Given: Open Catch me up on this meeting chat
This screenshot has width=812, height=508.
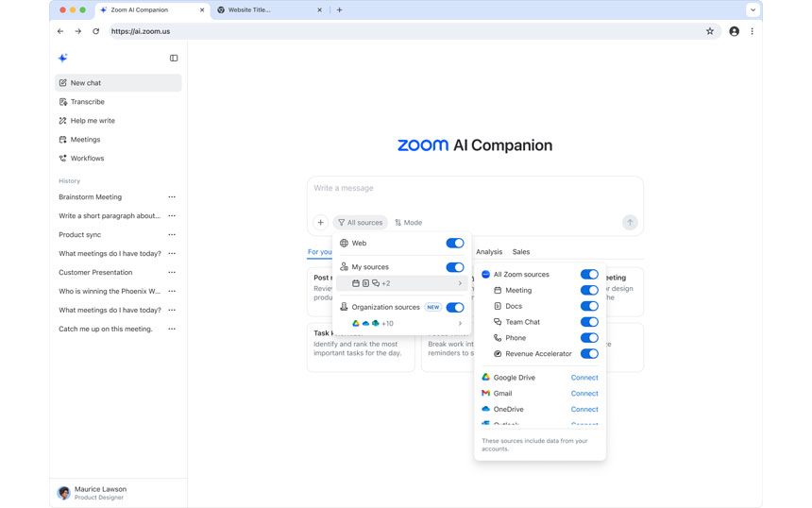Looking at the screenshot, I should pos(106,329).
